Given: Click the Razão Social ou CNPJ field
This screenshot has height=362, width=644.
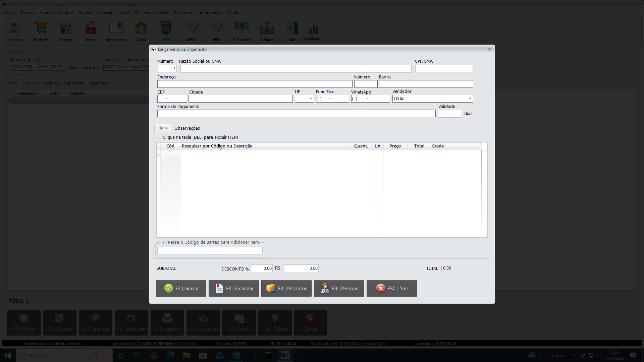Looking at the screenshot, I should point(296,69).
